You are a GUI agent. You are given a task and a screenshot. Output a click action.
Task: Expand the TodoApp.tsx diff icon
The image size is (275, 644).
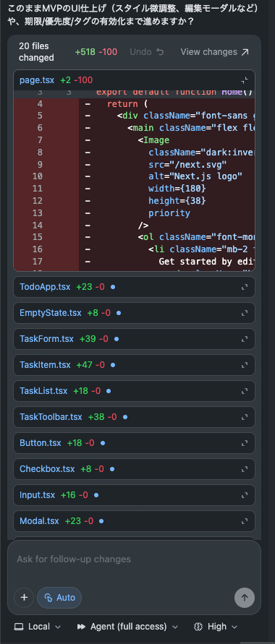245,287
